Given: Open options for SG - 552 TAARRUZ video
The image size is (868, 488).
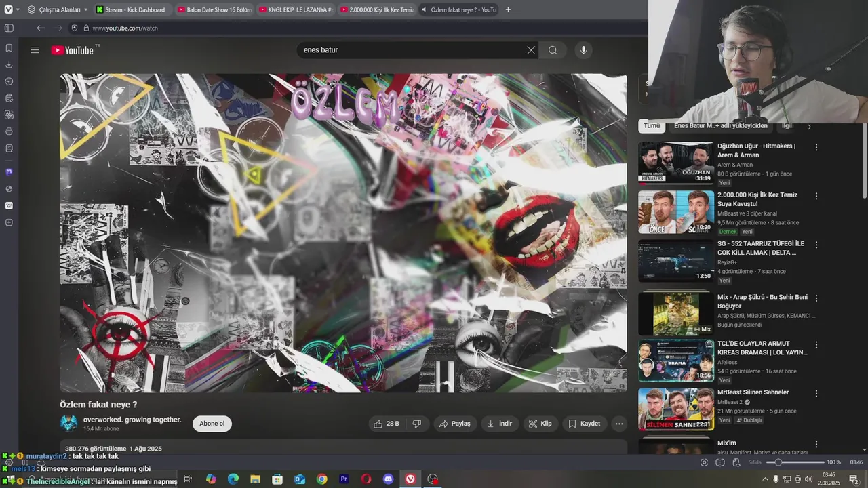Looking at the screenshot, I should pos(816,245).
